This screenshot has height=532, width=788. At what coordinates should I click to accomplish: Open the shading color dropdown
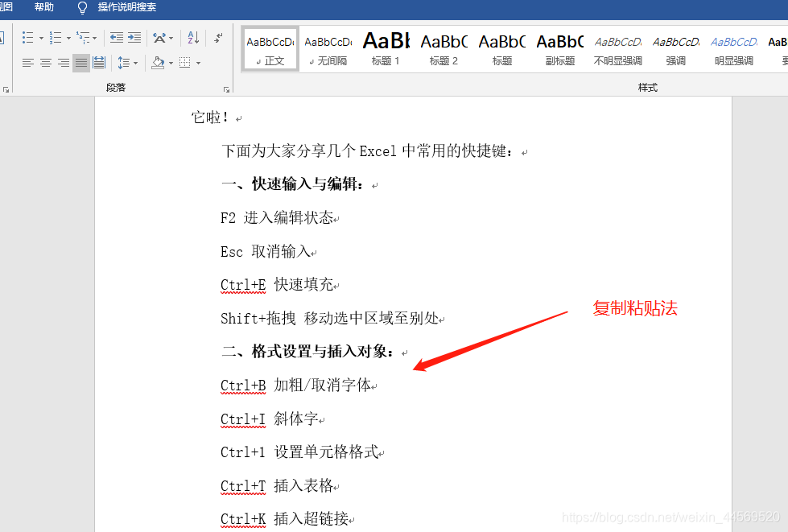[171, 63]
